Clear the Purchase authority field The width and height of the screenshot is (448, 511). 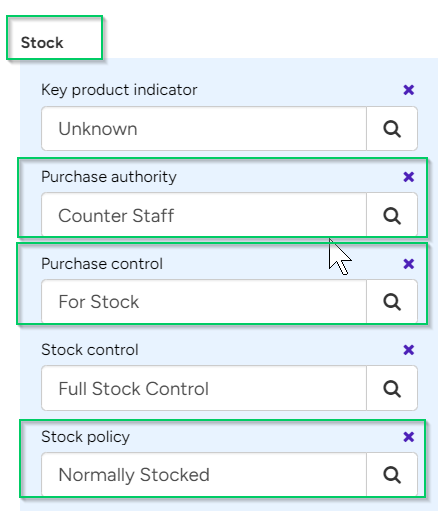408,177
